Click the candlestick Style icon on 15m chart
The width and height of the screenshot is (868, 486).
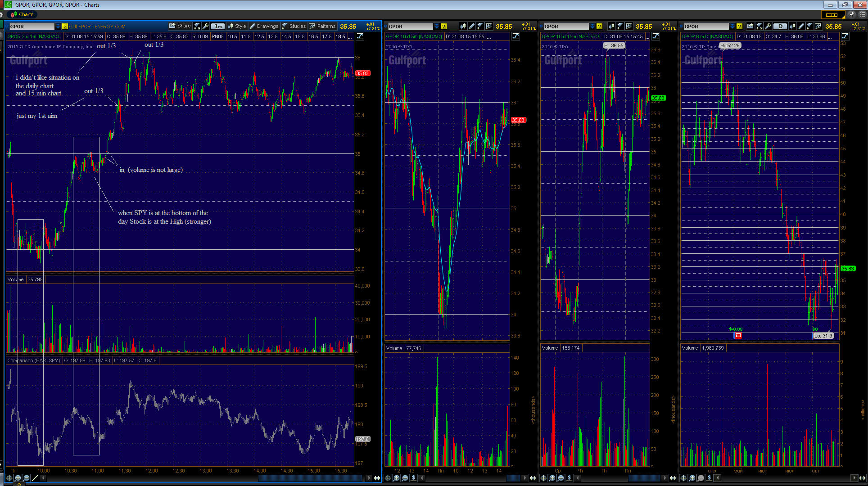tap(612, 26)
